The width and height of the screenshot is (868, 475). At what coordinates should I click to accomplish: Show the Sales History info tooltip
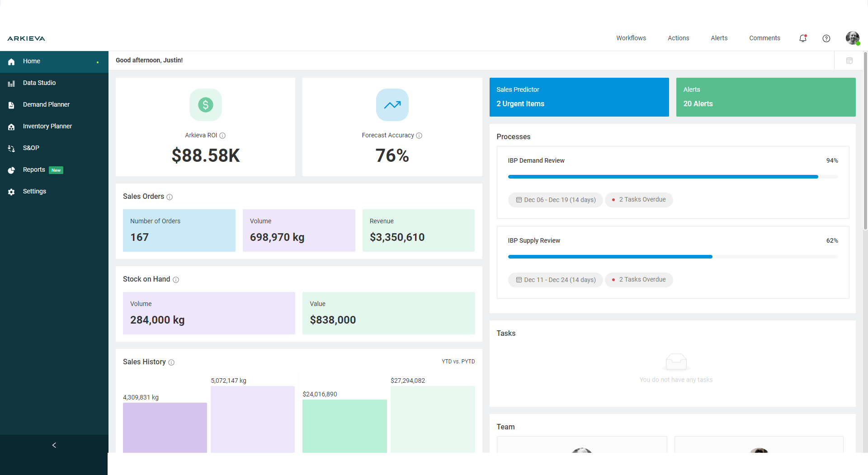[x=172, y=362]
